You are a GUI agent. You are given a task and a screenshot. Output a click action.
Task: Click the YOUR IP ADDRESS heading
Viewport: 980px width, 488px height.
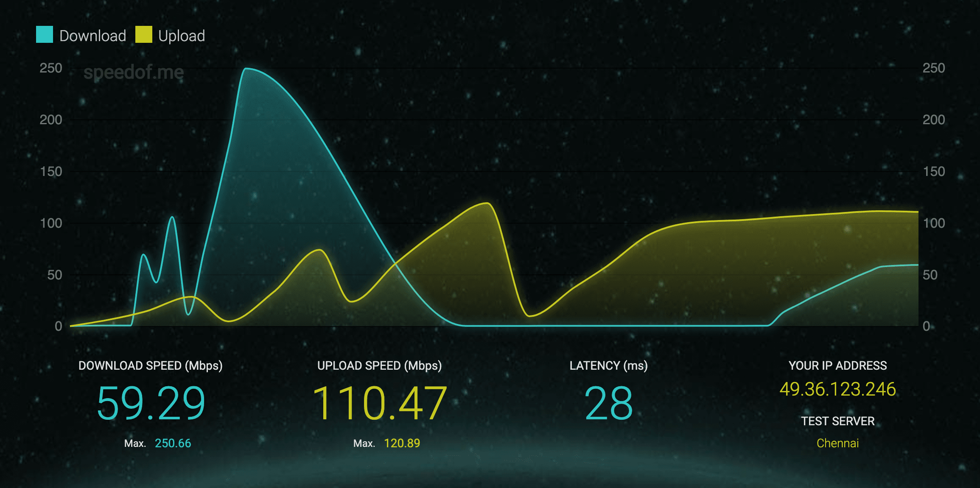[837, 365]
